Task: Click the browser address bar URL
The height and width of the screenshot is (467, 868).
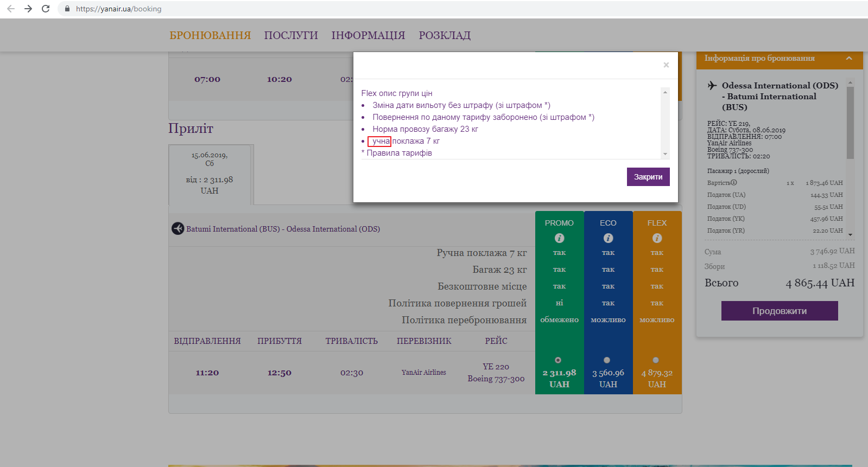Action: [x=119, y=9]
